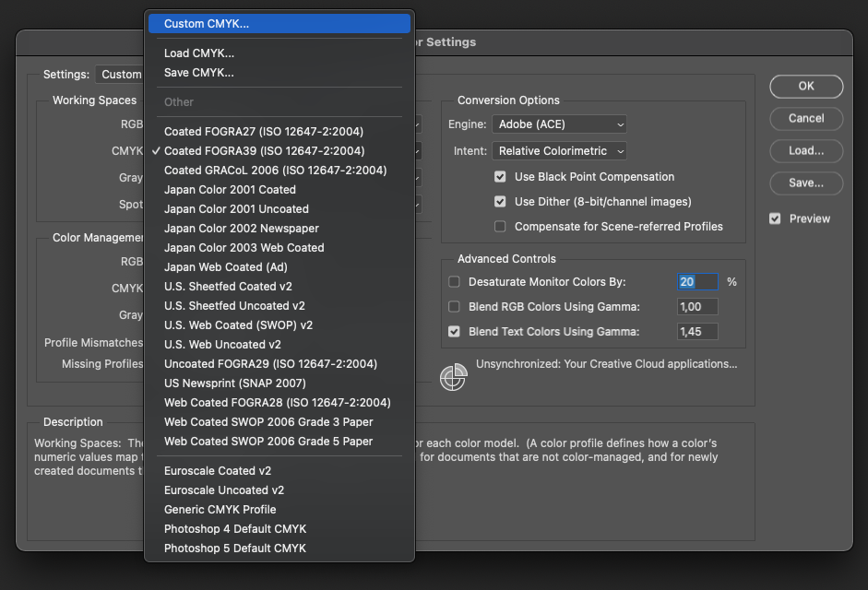Choose Euroscale Uncoated v2
868x590 pixels.
click(279, 490)
